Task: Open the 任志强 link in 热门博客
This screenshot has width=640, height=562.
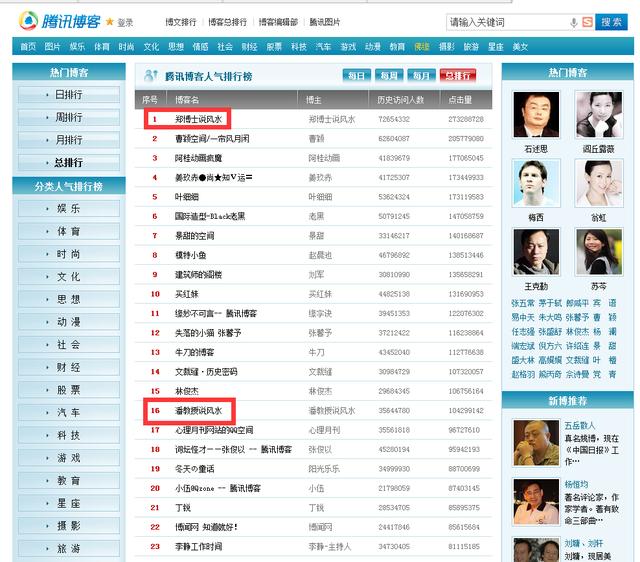Action: (x=523, y=331)
